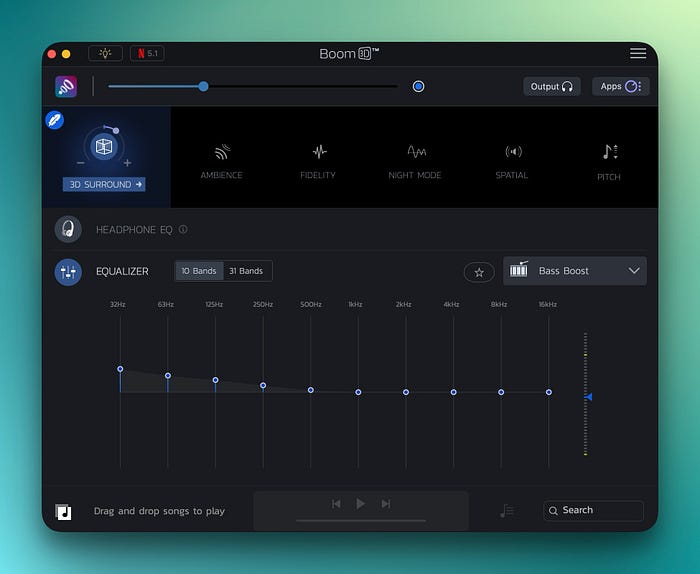Screen dimensions: 700x574
Task: Open the Output device selector
Action: [552, 87]
